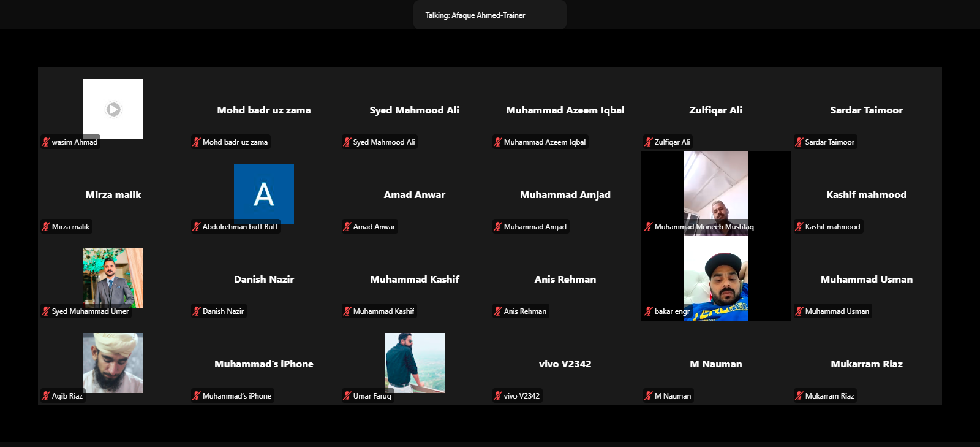Screen dimensions: 980x447
Task: Click muted mic icon beside Mukarram Riaz label
Action: tap(799, 396)
